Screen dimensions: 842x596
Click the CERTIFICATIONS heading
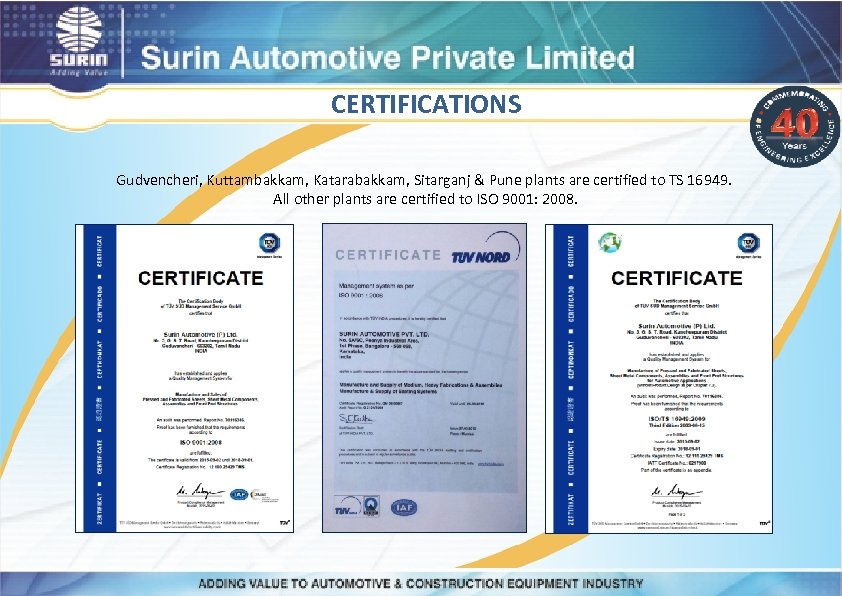pyautogui.click(x=426, y=104)
